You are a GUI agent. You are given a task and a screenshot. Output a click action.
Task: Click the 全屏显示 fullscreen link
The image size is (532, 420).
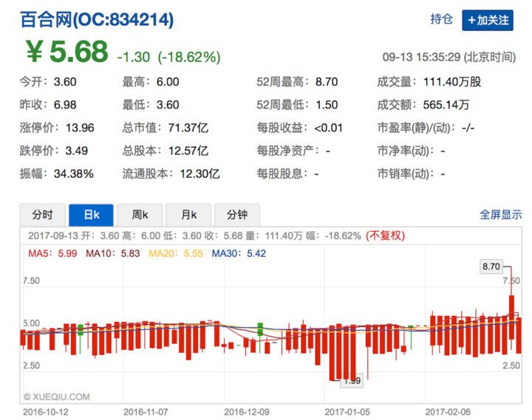pos(501,215)
